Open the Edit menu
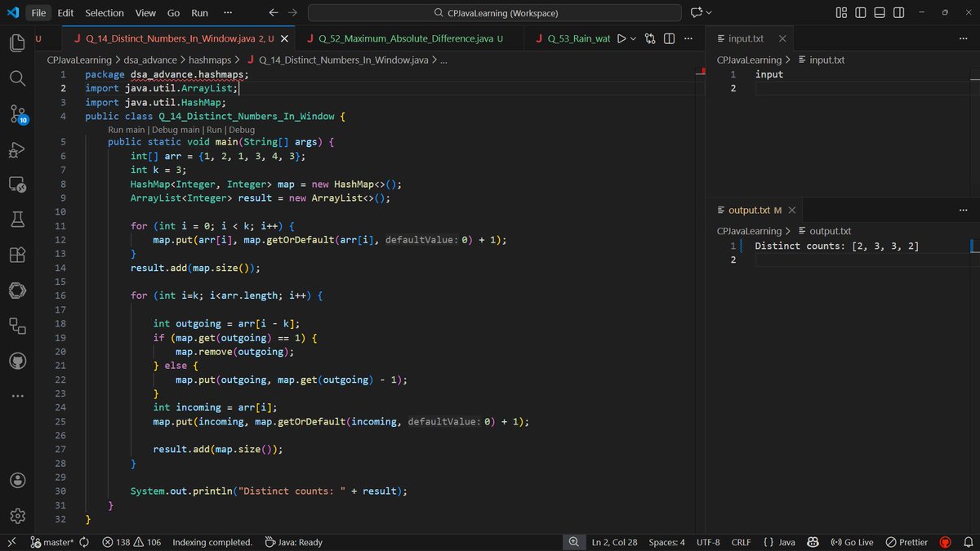 (x=65, y=13)
